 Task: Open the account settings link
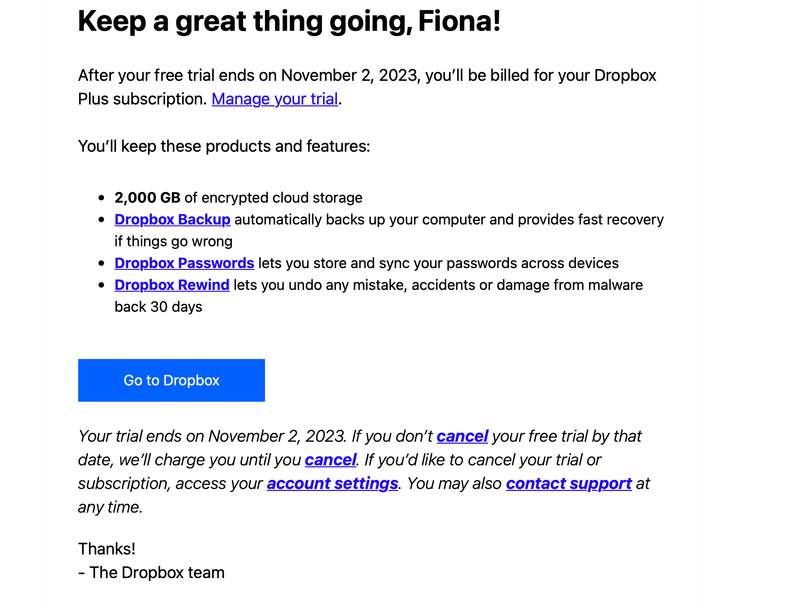(x=332, y=484)
